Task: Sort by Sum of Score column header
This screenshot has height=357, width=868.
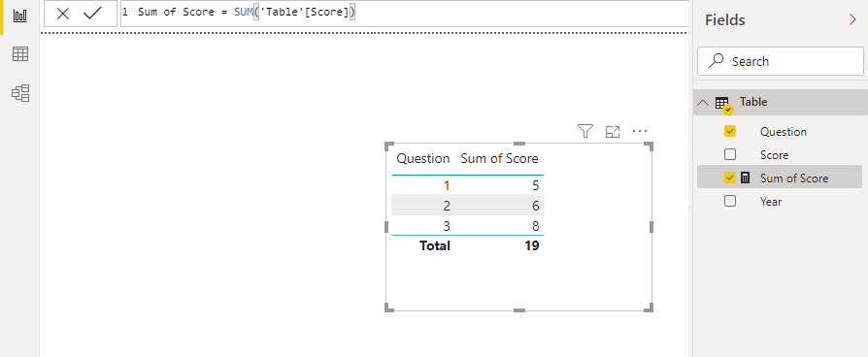Action: [x=499, y=159]
